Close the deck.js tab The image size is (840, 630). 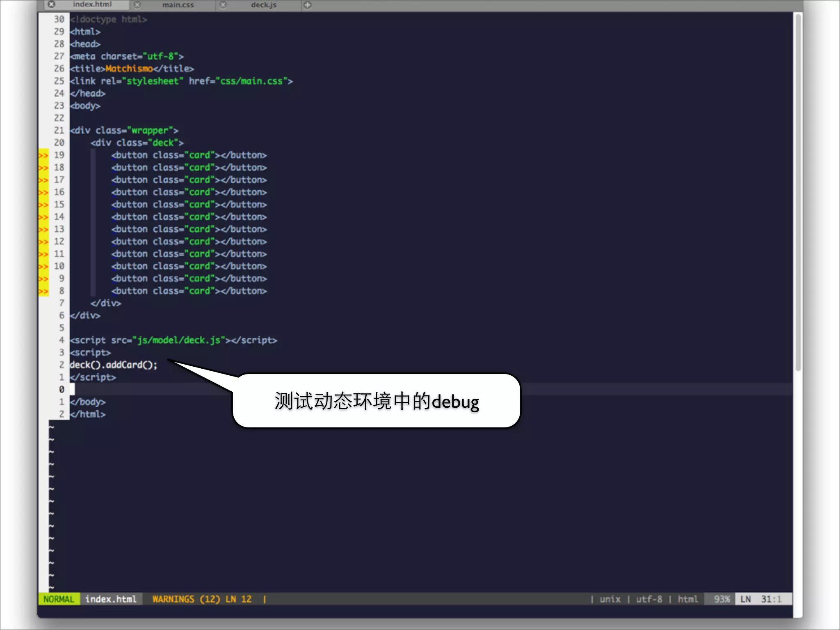223,5
